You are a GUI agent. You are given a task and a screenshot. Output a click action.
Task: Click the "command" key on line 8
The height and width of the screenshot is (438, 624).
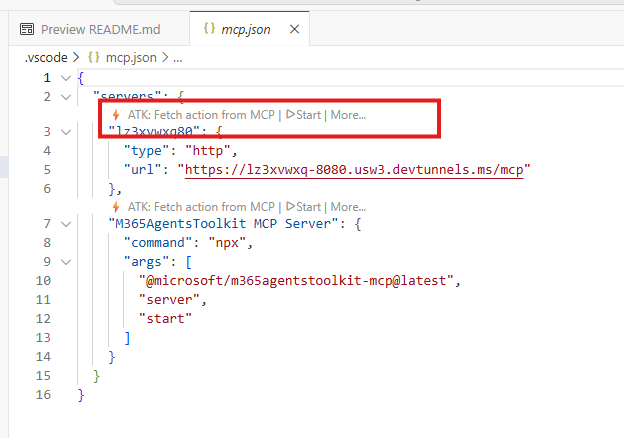click(x=158, y=243)
